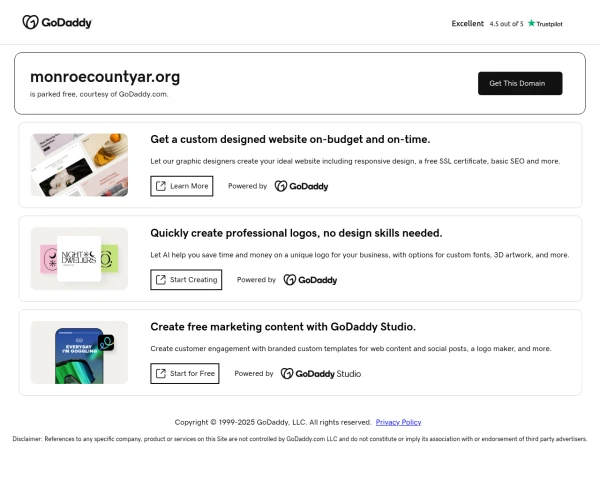Click the GoDaddy Studio logo
The image size is (600, 480).
click(x=320, y=373)
